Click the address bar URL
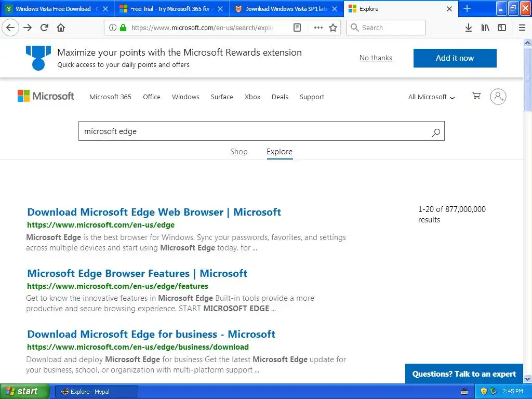Image resolution: width=532 pixels, height=399 pixels. tap(202, 28)
